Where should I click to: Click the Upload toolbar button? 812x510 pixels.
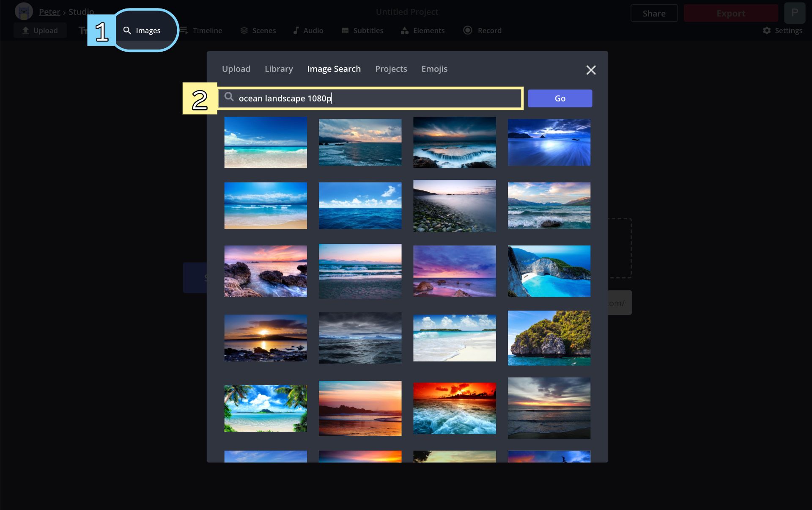(x=40, y=30)
